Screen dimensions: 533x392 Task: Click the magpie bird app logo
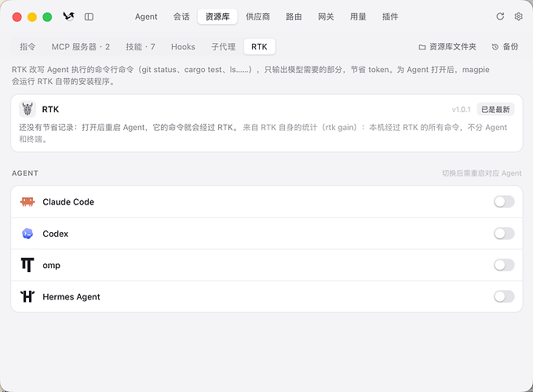pyautogui.click(x=68, y=16)
